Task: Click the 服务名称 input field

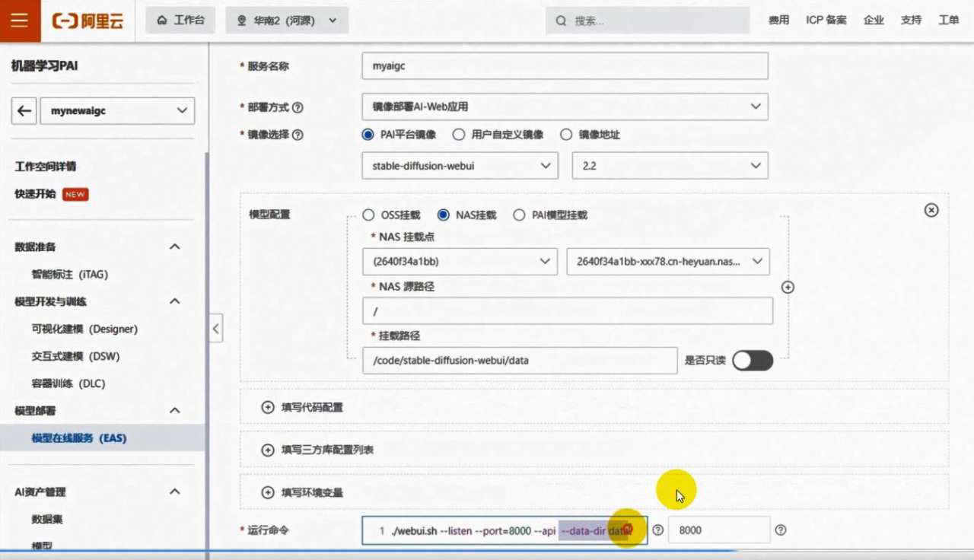Action: [565, 66]
